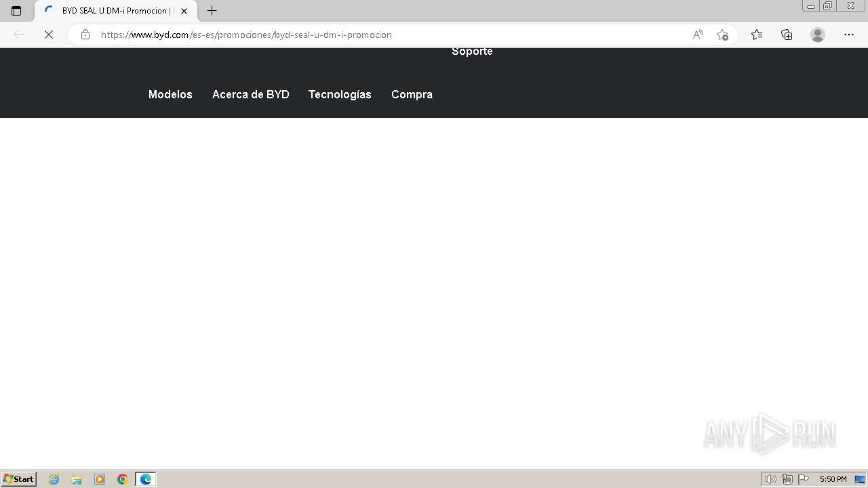Click the system clock 5:50 PM
868x488 pixels.
(x=833, y=479)
